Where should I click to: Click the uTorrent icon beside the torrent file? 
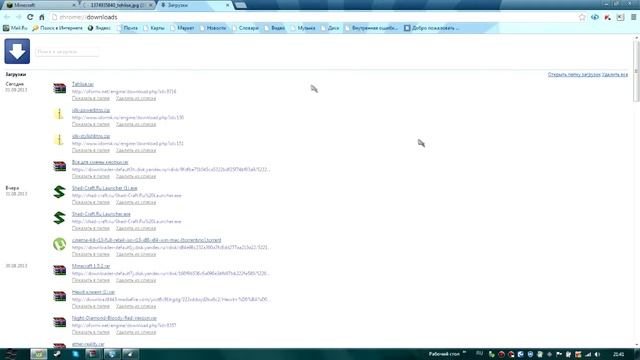pyautogui.click(x=59, y=244)
